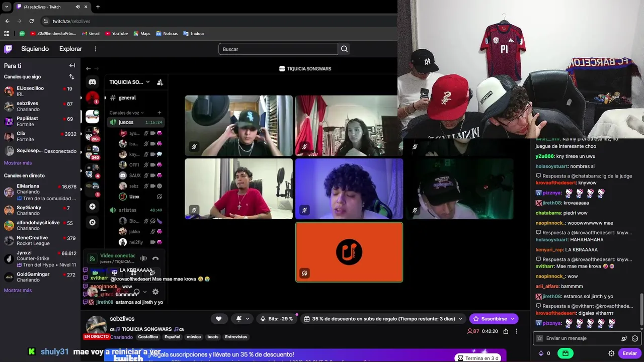Click the CostaRica stream tag
This screenshot has width=644, height=362.
point(148,337)
